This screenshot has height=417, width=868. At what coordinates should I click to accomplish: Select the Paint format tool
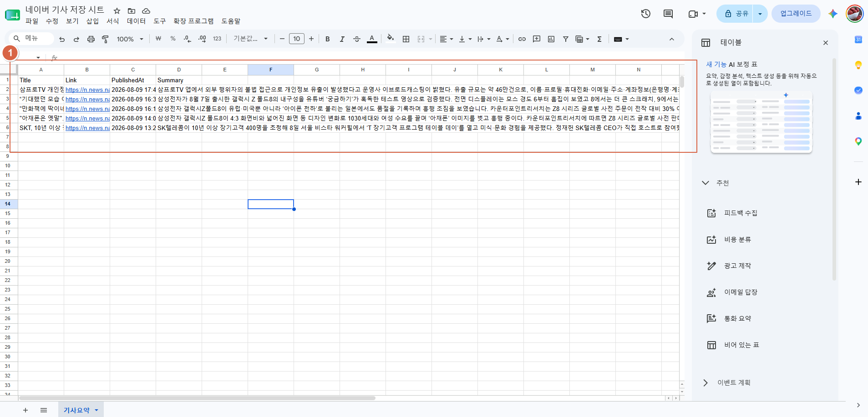click(x=105, y=39)
